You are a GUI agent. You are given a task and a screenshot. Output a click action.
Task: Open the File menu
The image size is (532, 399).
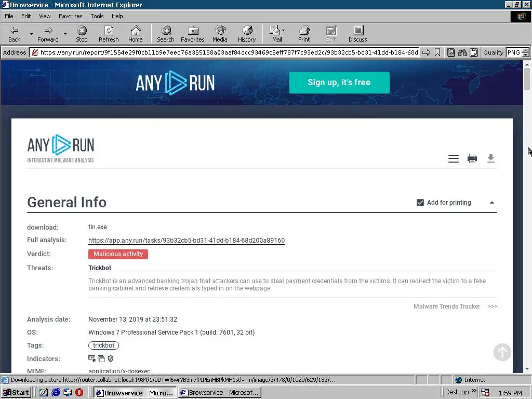click(9, 16)
